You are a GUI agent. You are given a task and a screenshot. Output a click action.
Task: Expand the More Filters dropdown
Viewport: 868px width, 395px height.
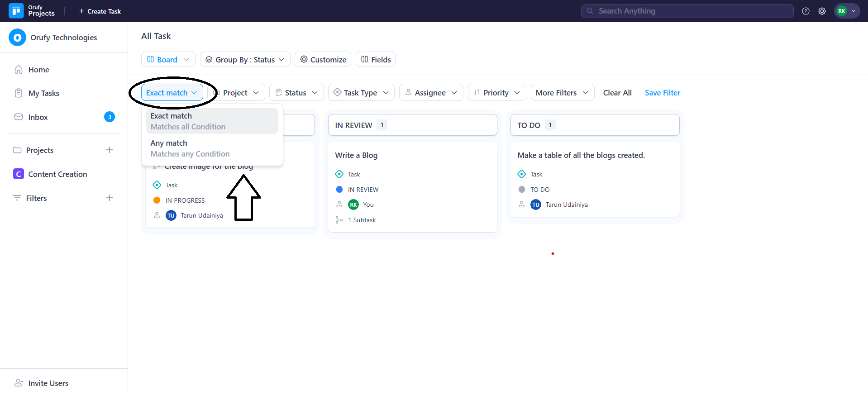(x=562, y=93)
